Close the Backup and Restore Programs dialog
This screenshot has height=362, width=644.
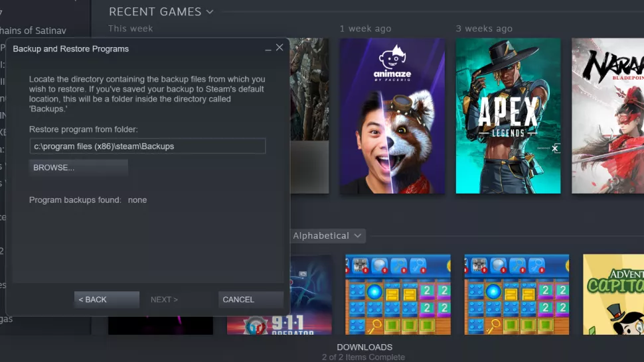[x=280, y=48]
